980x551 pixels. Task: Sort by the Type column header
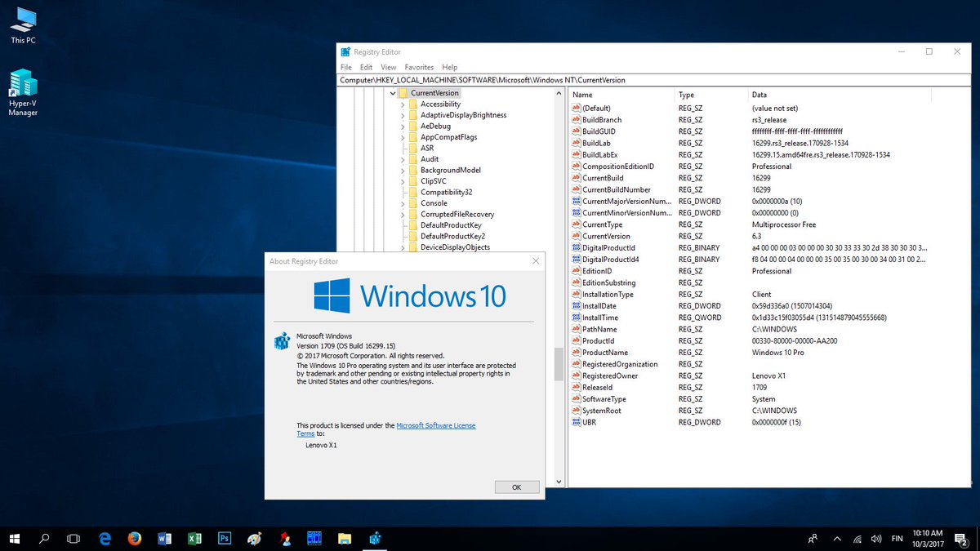click(x=711, y=95)
